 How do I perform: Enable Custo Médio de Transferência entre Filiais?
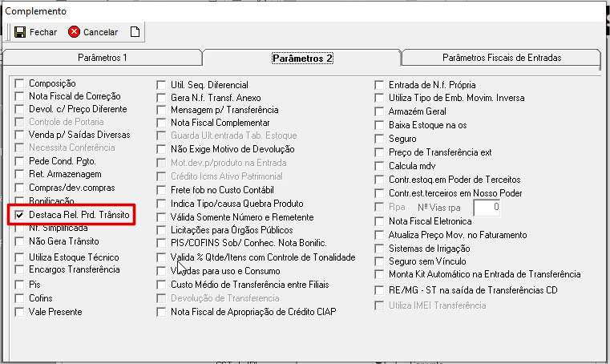click(x=161, y=285)
